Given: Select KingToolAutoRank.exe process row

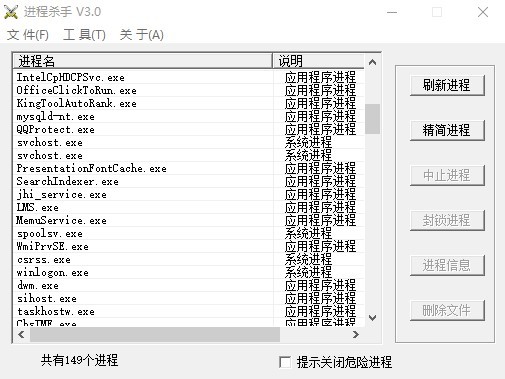Looking at the screenshot, I should [x=189, y=103].
